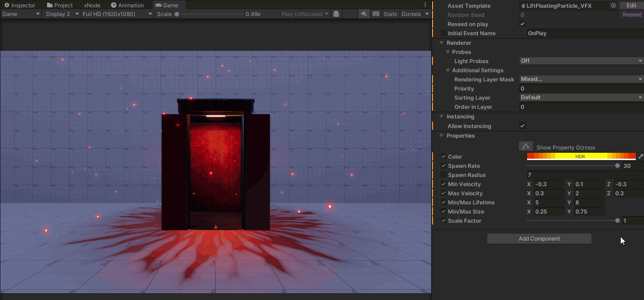Image resolution: width=644 pixels, height=300 pixels.
Task: Enable the Initial Event Name checkbox
Action: 443,33
